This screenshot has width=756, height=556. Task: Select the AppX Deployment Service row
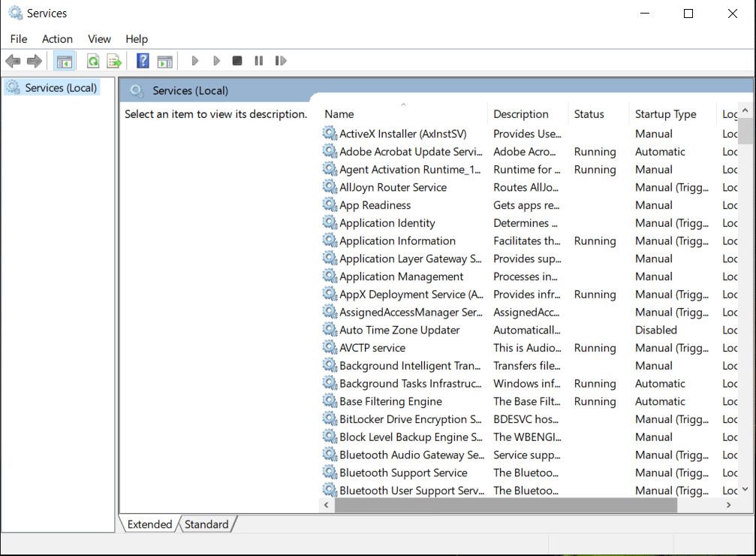pos(529,295)
